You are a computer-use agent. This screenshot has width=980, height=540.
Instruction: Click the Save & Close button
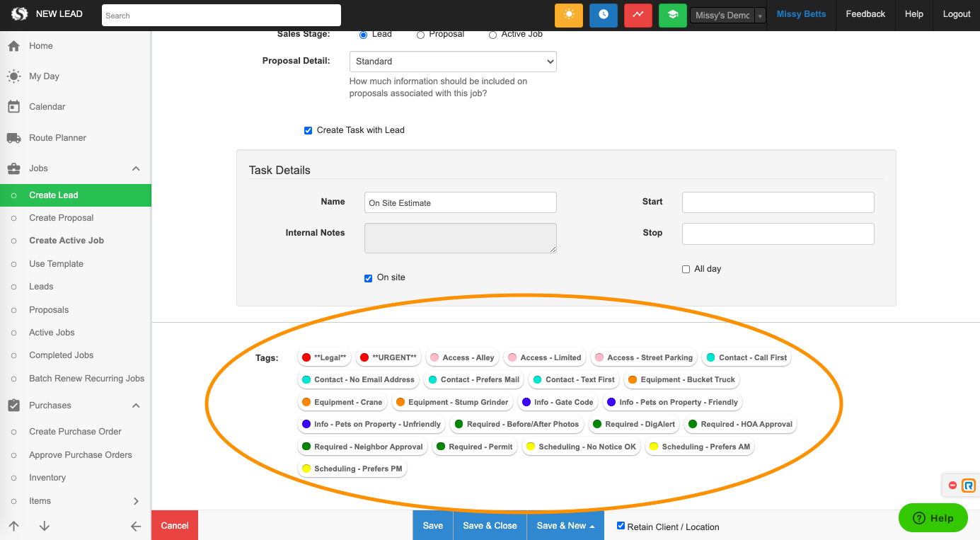click(x=490, y=526)
